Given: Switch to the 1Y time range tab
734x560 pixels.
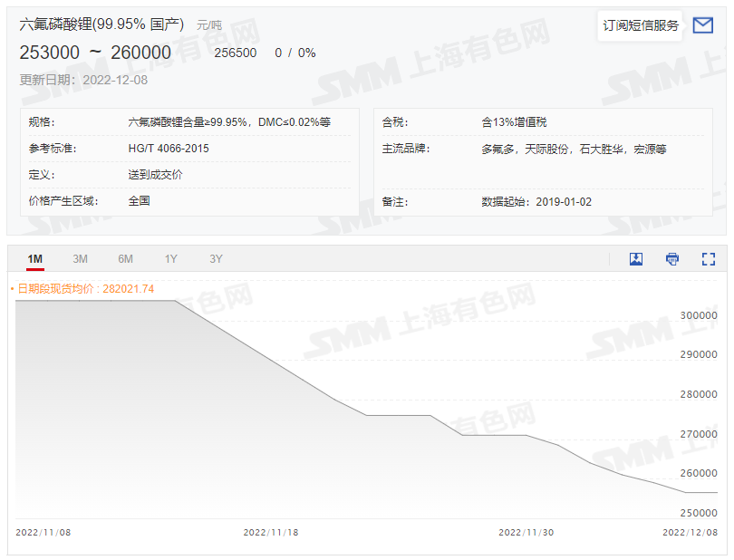Looking at the screenshot, I should point(170,259).
